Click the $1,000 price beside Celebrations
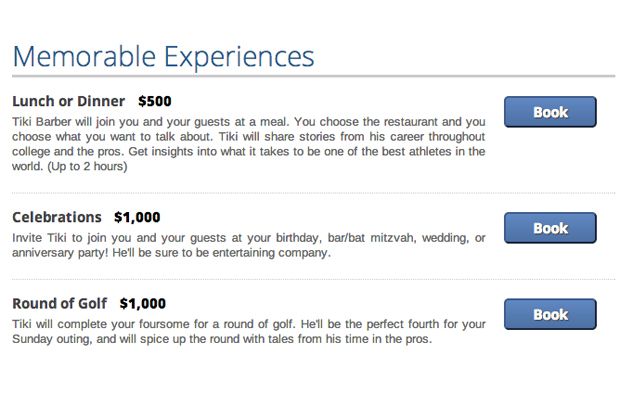Image resolution: width=620 pixels, height=400 pixels. 137,217
